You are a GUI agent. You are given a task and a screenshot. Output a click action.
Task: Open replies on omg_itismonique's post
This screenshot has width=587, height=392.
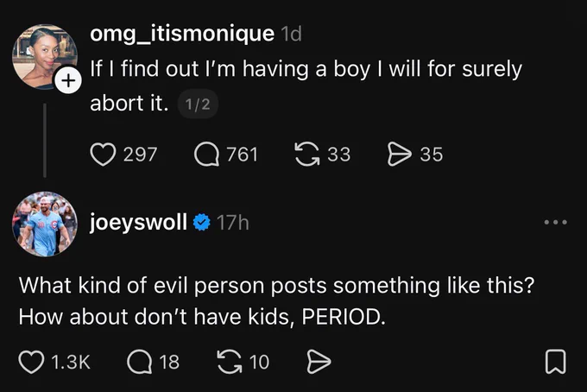pyautogui.click(x=206, y=155)
